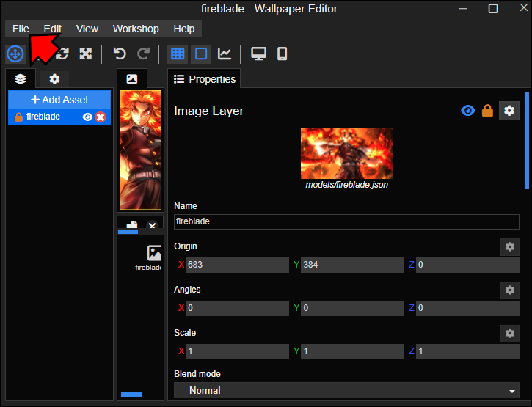The image size is (532, 407).
Task: Toggle the orange lock in Image Layer header
Action: pos(487,111)
